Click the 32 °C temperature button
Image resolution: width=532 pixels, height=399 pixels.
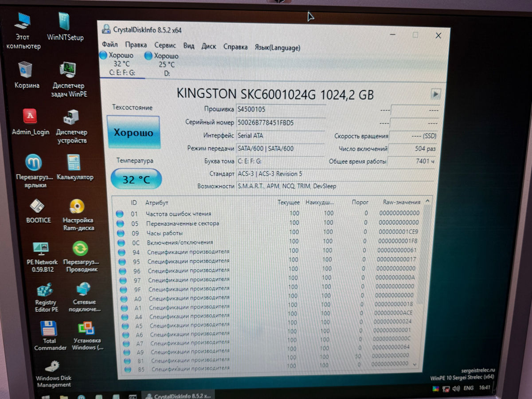coord(136,179)
